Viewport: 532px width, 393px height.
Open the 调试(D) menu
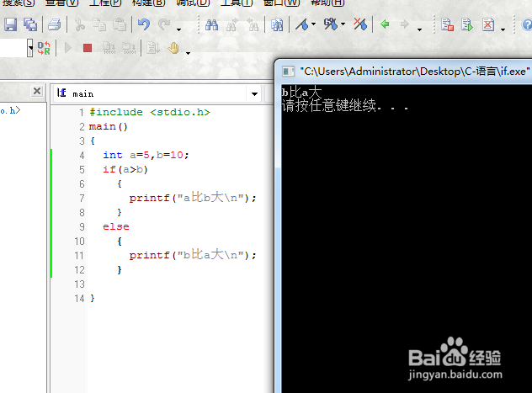click(193, 3)
